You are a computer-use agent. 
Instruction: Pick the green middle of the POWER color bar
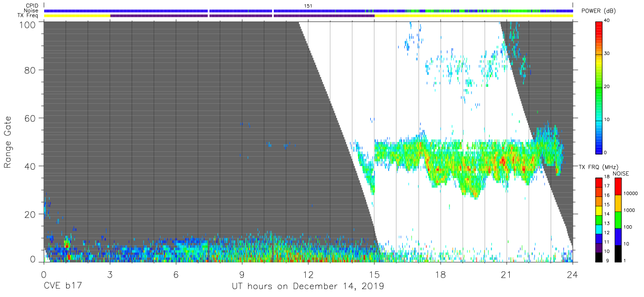599,87
